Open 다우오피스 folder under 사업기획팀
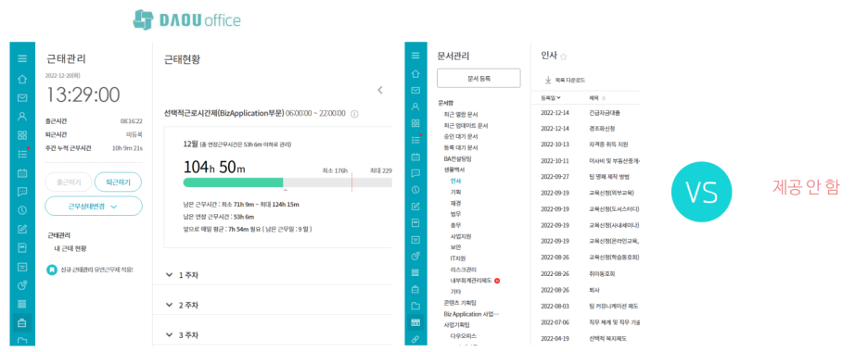 464,335
